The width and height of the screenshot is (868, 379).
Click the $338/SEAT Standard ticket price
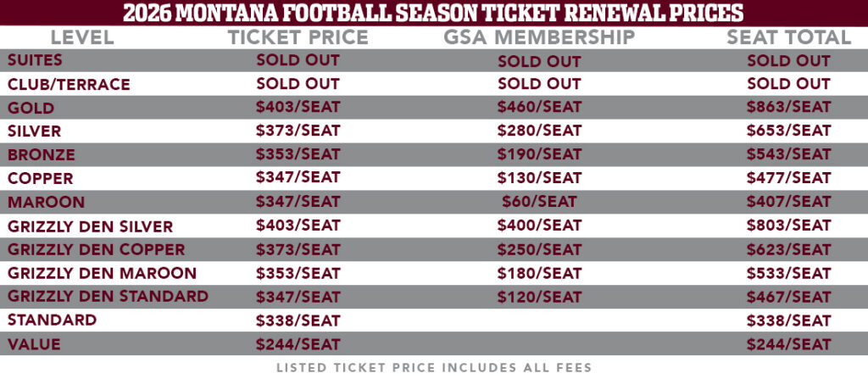point(298,320)
